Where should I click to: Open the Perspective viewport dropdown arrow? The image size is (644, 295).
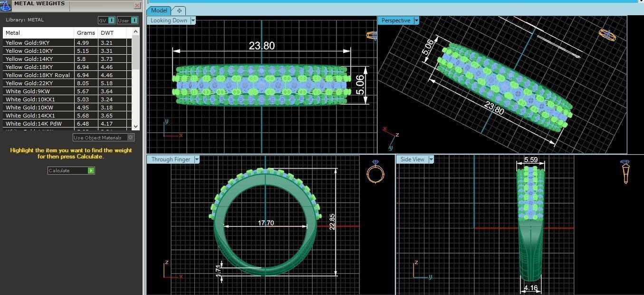[416, 20]
